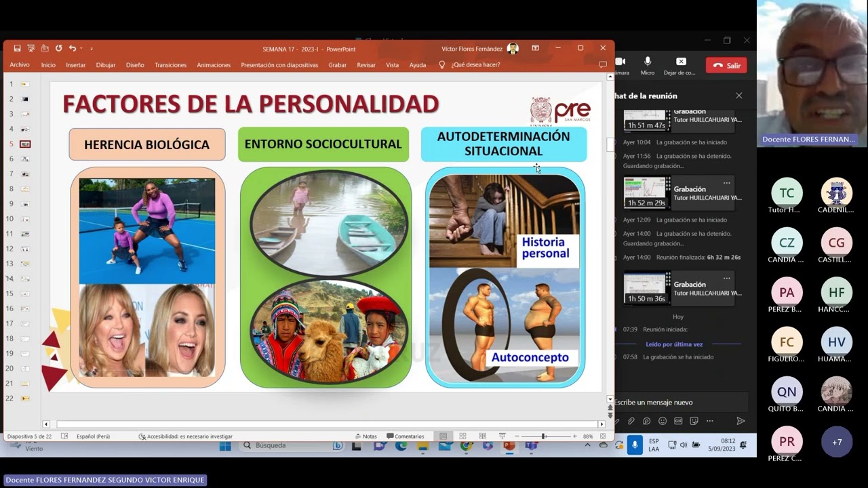The width and height of the screenshot is (868, 488).
Task: Click Víctor Flores Fernández account picture
Action: tap(513, 49)
